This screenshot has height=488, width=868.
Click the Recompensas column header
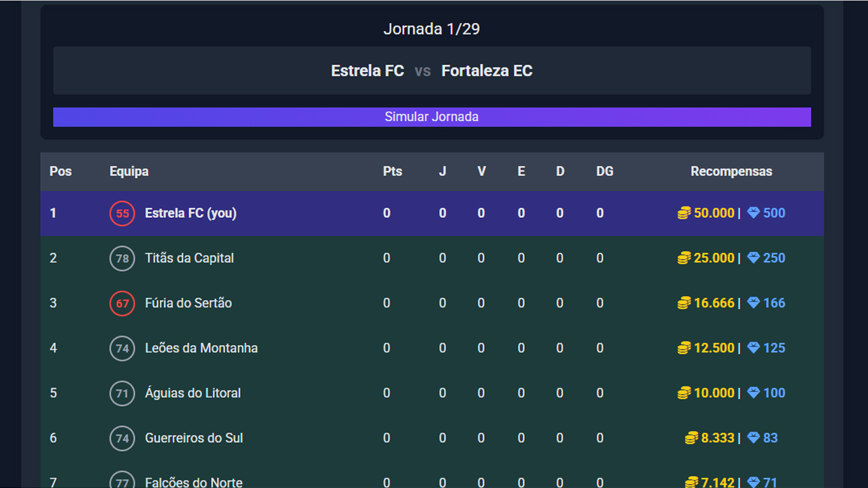[731, 172]
